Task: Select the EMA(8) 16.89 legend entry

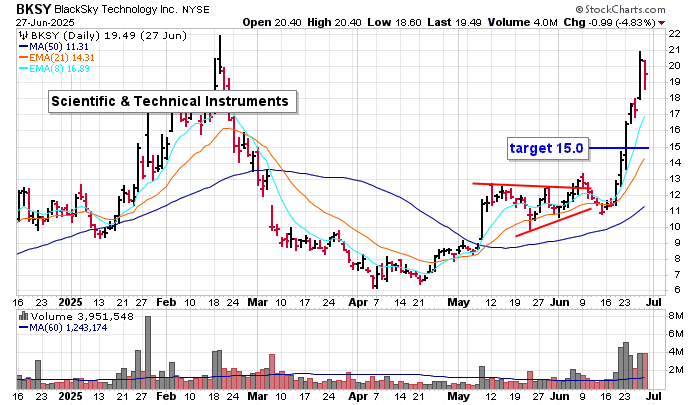Action: (64, 69)
